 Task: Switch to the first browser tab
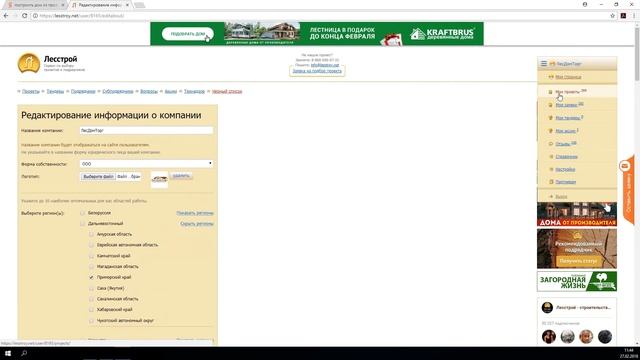[x=35, y=5]
